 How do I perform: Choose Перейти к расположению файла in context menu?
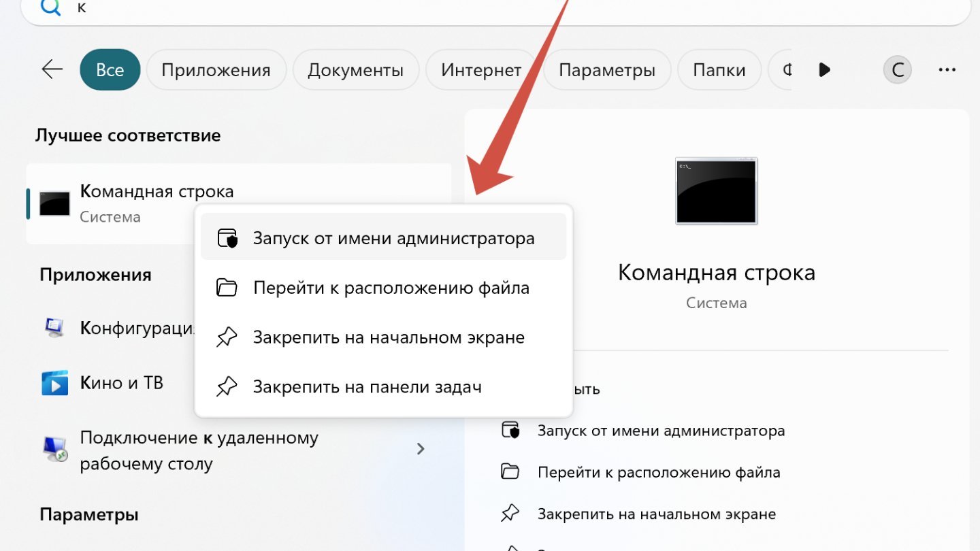point(384,288)
